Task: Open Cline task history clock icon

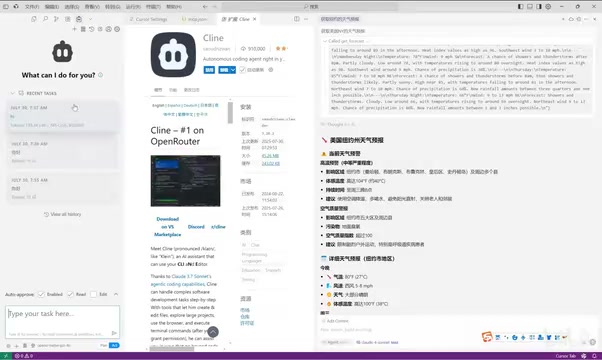Action: [x=91, y=29]
